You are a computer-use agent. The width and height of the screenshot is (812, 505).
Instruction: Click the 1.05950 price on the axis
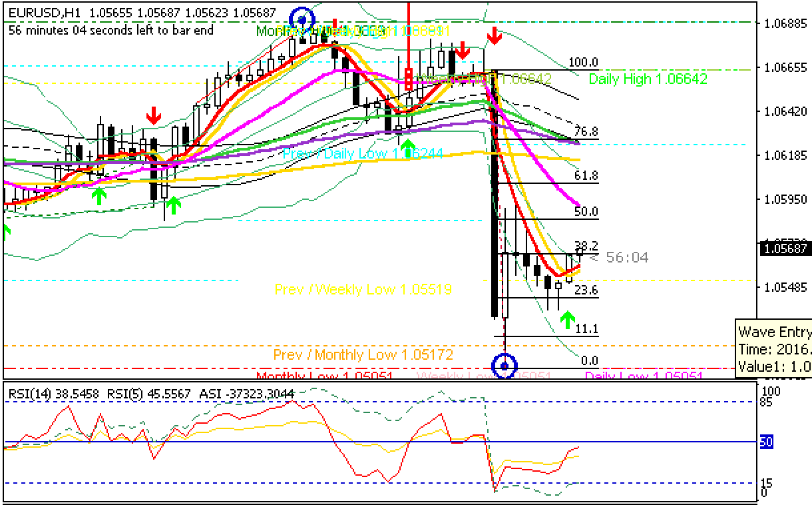(785, 199)
